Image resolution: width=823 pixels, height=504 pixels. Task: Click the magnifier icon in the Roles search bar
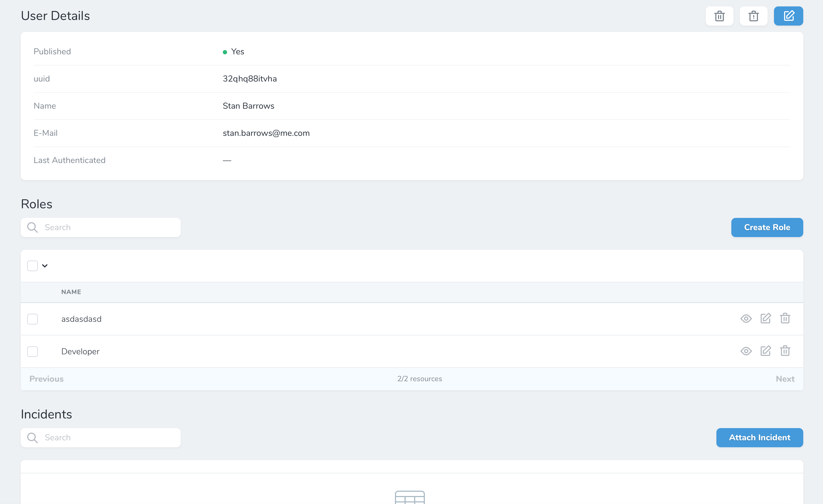(33, 227)
